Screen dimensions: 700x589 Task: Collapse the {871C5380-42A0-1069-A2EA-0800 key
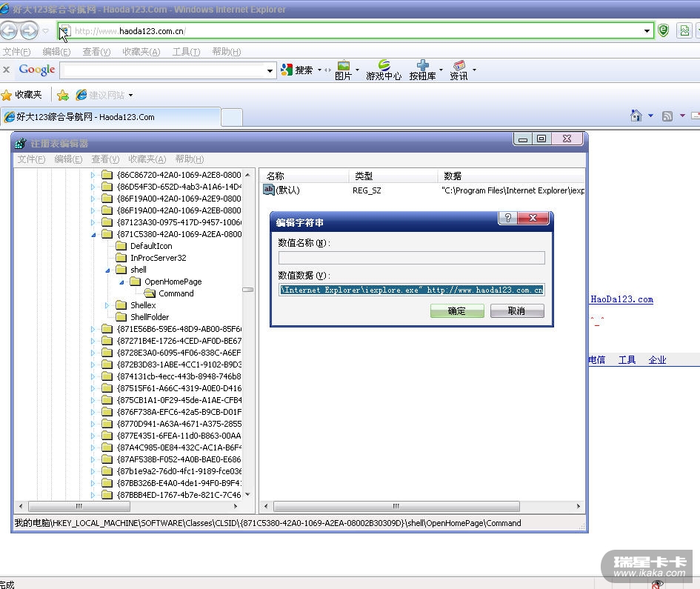pos(93,235)
